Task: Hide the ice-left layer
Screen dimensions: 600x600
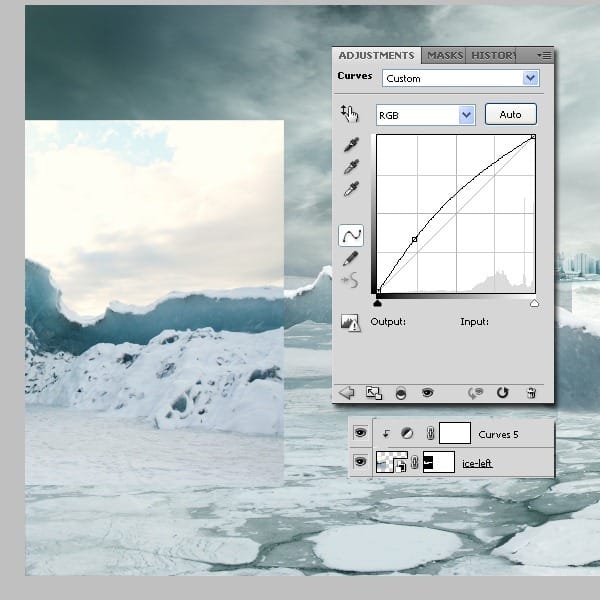Action: pos(360,462)
